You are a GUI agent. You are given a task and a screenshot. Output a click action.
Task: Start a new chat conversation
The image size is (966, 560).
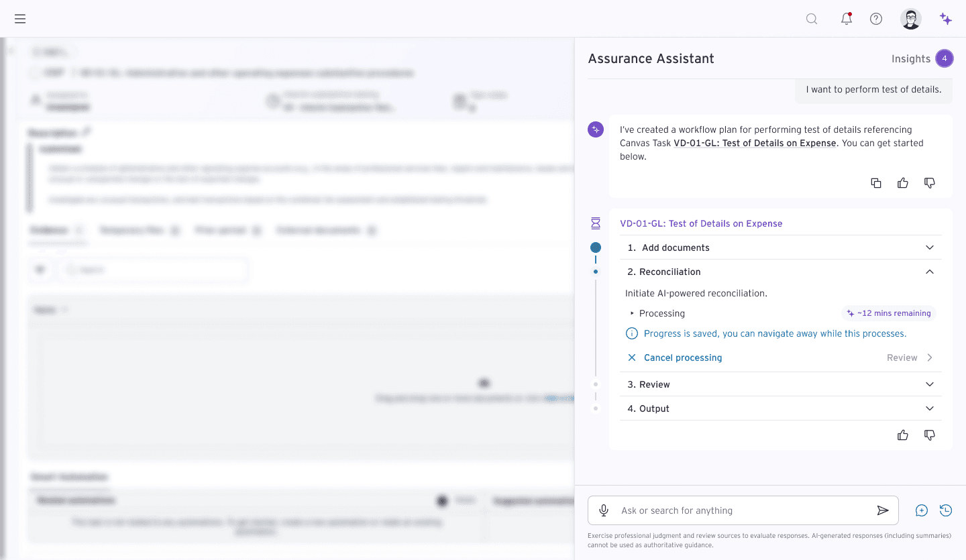[922, 510]
